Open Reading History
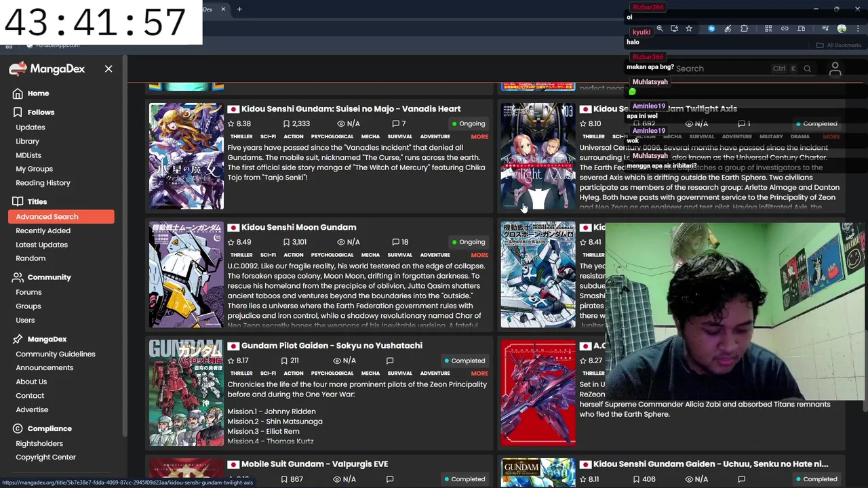 [43, 183]
